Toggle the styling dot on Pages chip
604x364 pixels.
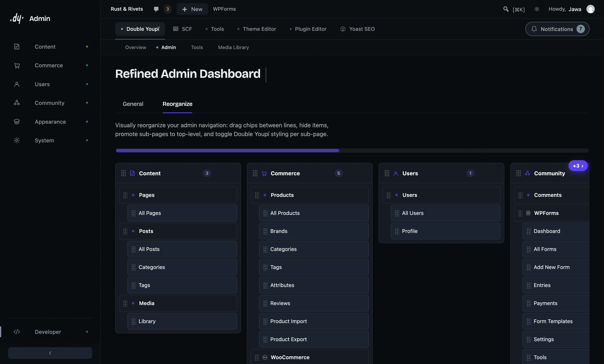pos(133,195)
